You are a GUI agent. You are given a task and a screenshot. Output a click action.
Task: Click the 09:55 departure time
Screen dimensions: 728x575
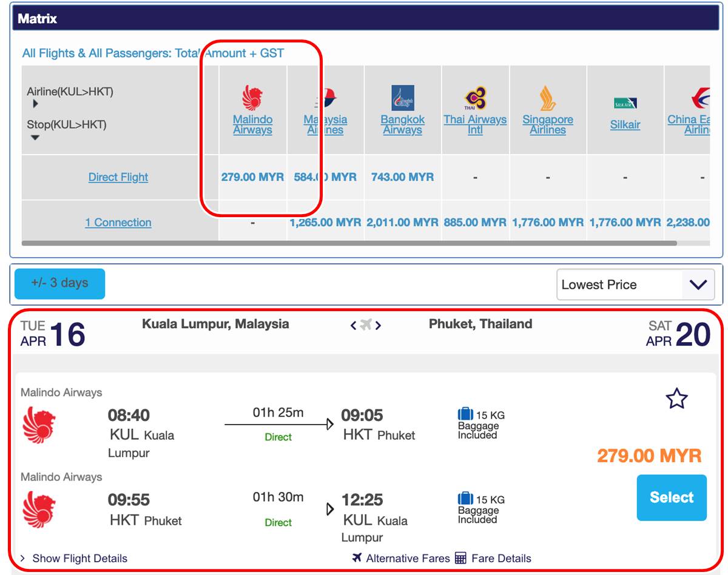coord(129,500)
